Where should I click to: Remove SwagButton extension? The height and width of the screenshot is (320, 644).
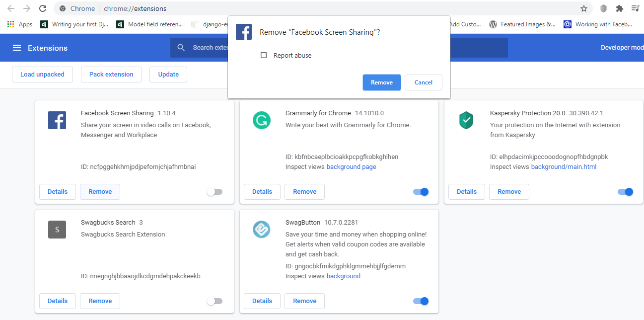tap(305, 301)
